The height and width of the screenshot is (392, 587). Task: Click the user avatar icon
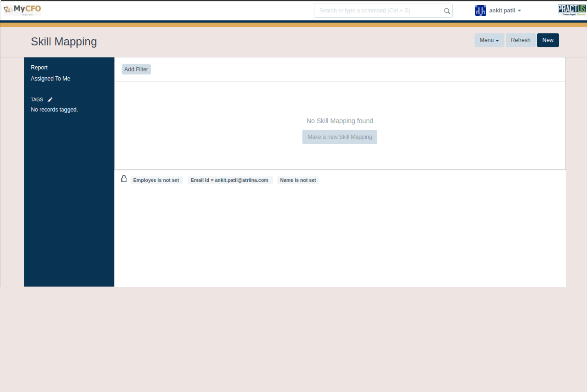[x=480, y=11]
